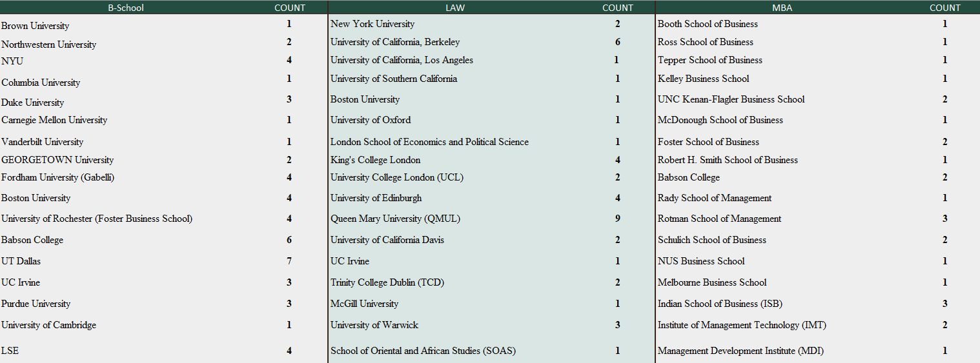Click the COUNT header beside the LAW column
Screen dimensions: 980x363
tap(618, 8)
